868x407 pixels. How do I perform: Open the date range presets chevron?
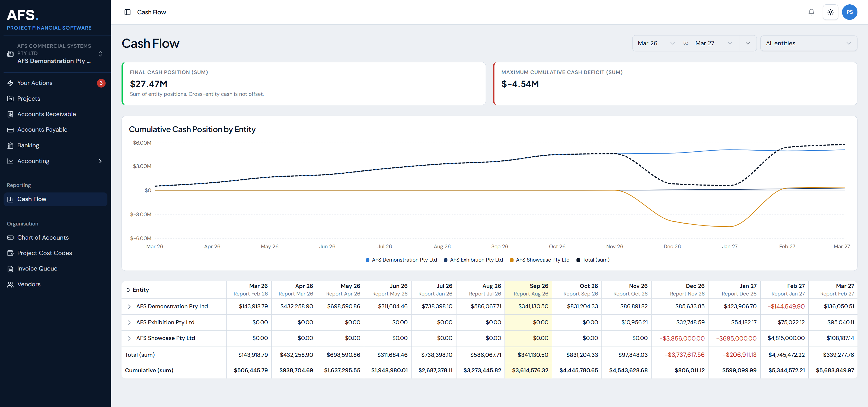[747, 43]
